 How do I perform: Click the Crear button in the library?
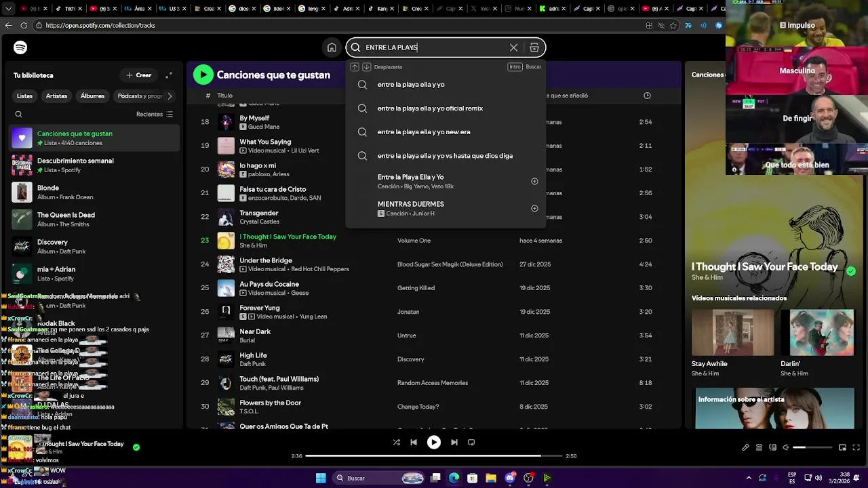tap(139, 75)
